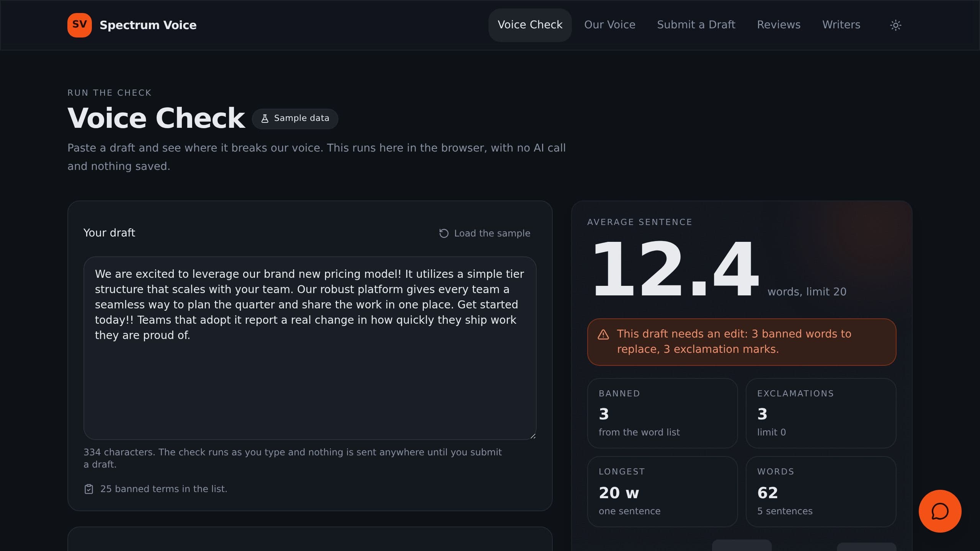Viewport: 980px width, 551px height.
Task: Click the Exclamations count card
Action: click(821, 413)
